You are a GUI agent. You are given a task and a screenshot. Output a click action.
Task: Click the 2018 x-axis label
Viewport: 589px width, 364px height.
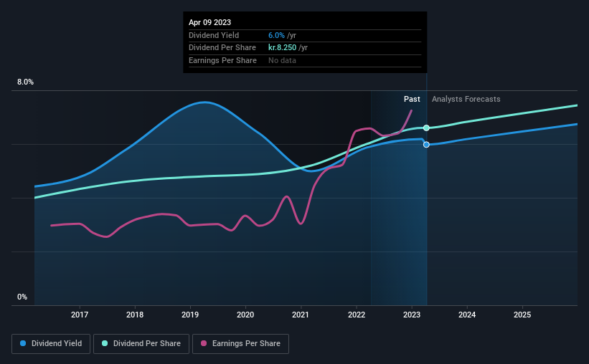135,315
